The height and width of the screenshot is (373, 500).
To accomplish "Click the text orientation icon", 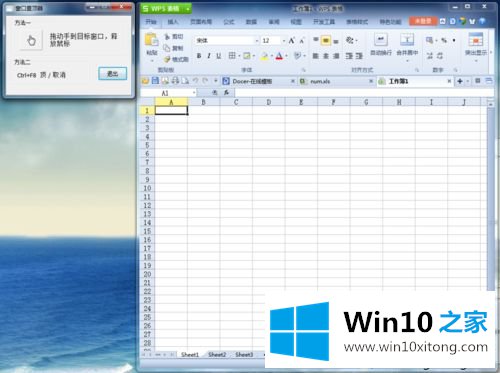I will click(x=350, y=40).
